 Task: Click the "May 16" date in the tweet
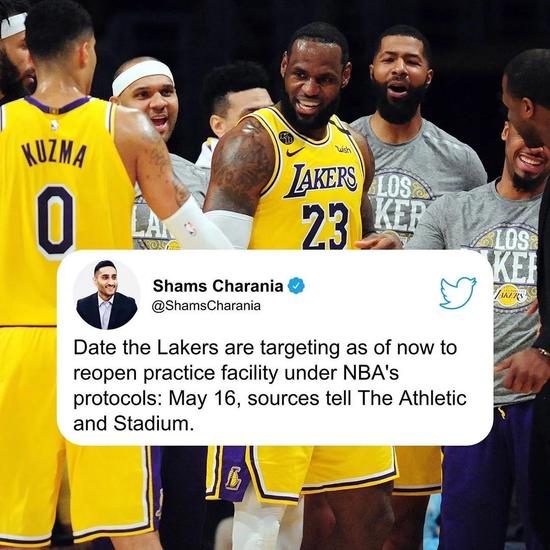click(202, 398)
